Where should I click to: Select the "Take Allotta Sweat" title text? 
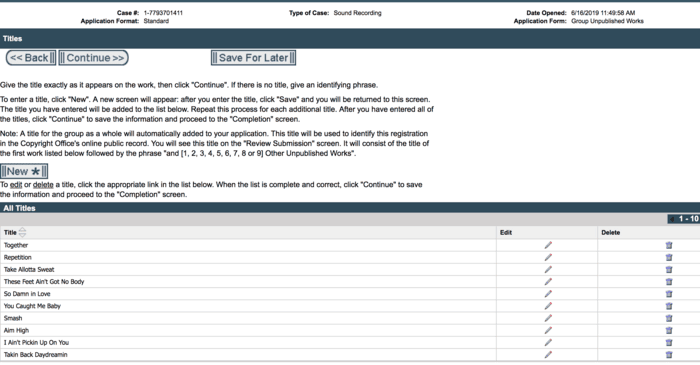tap(29, 270)
